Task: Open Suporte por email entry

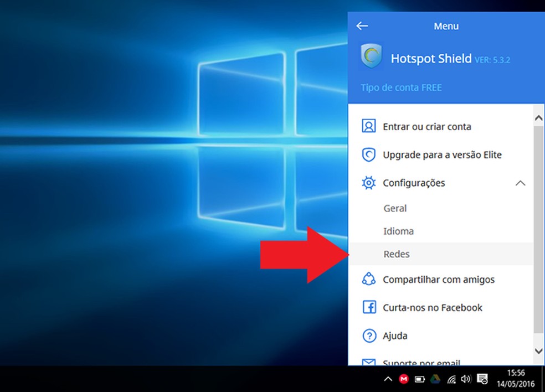Action: pyautogui.click(x=421, y=363)
